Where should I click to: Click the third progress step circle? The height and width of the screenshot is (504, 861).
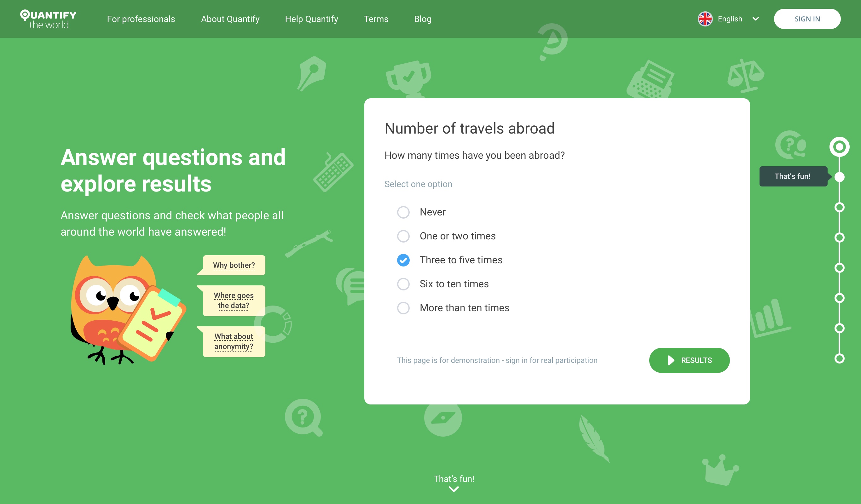click(839, 207)
